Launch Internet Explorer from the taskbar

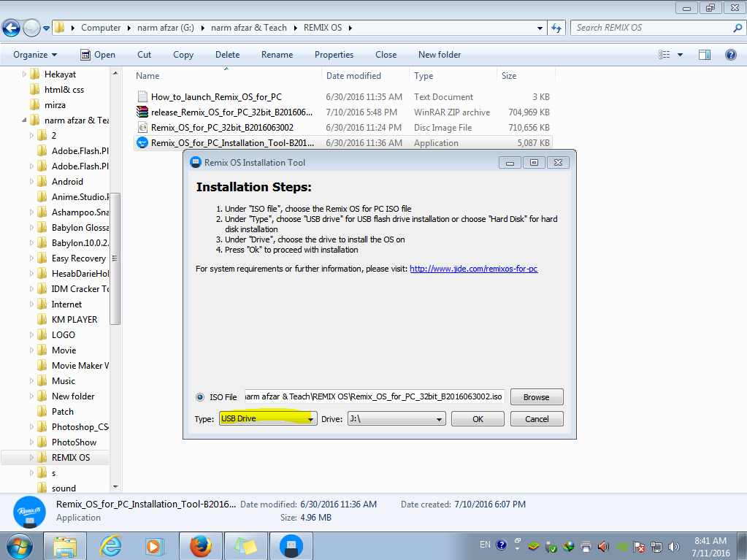[x=110, y=545]
